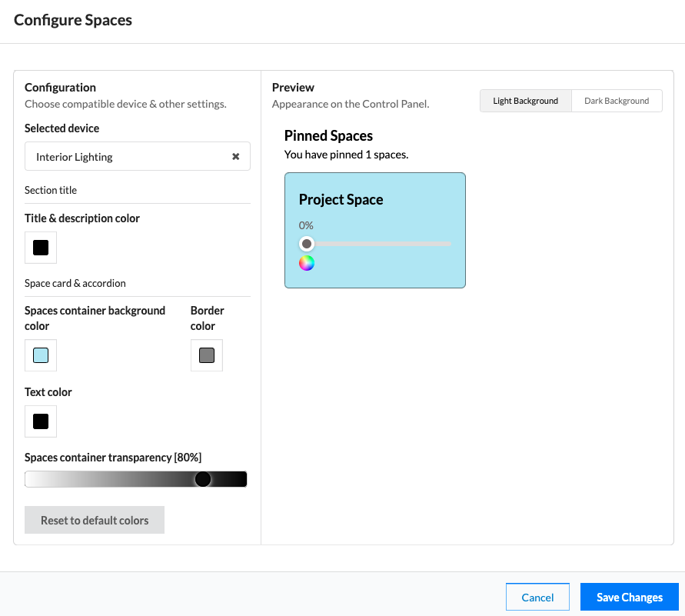This screenshot has height=616, width=685.
Task: Open the Text color swatch
Action: (41, 421)
